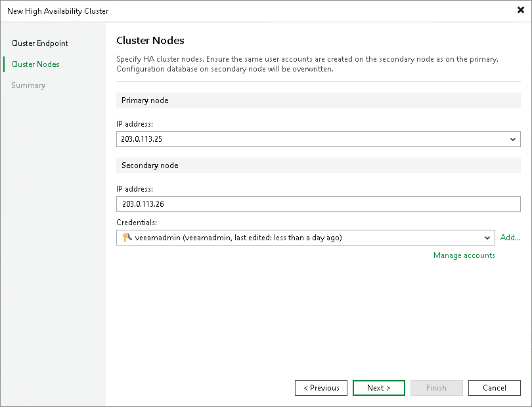This screenshot has height=407, width=532.
Task: Click the Manage accounts link
Action: (x=464, y=255)
